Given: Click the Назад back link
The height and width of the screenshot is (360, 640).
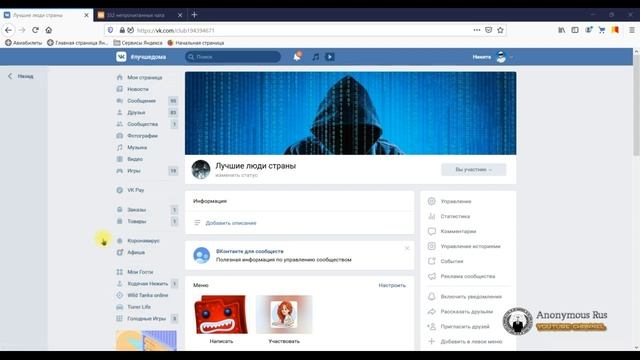Looking at the screenshot, I should click(21, 76).
